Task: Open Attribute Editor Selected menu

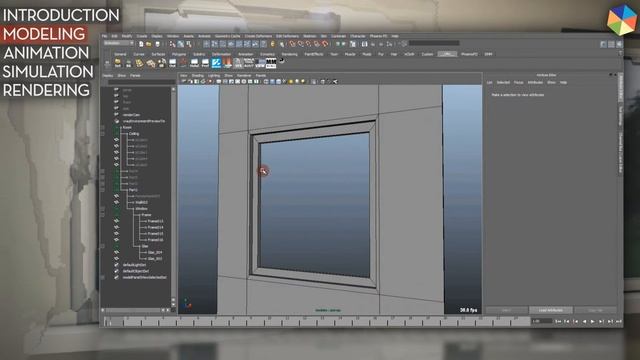Action: pyautogui.click(x=503, y=82)
